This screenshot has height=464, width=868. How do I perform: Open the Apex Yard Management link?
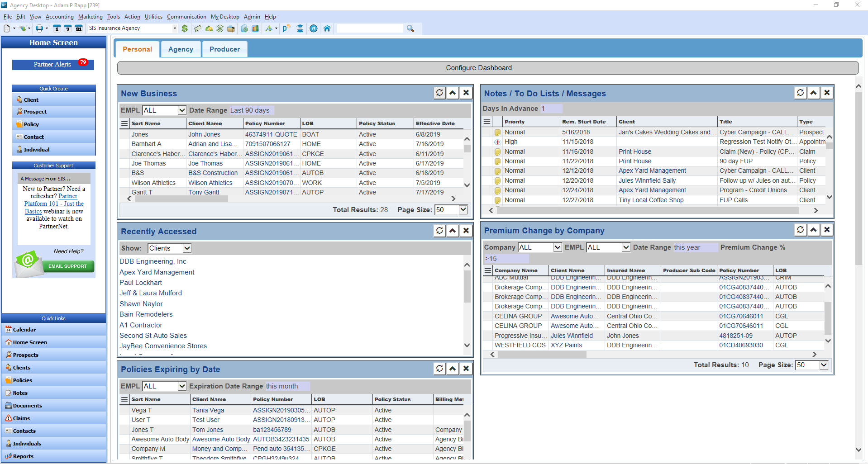pos(157,272)
